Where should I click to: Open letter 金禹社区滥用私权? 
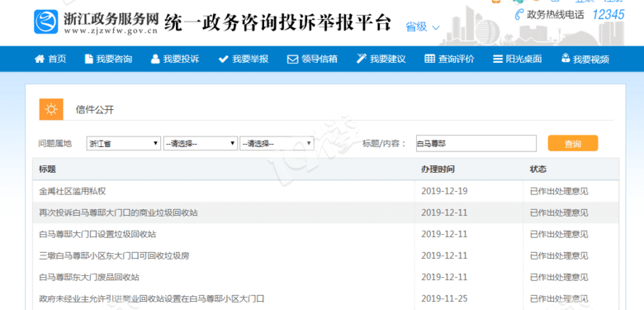click(73, 191)
